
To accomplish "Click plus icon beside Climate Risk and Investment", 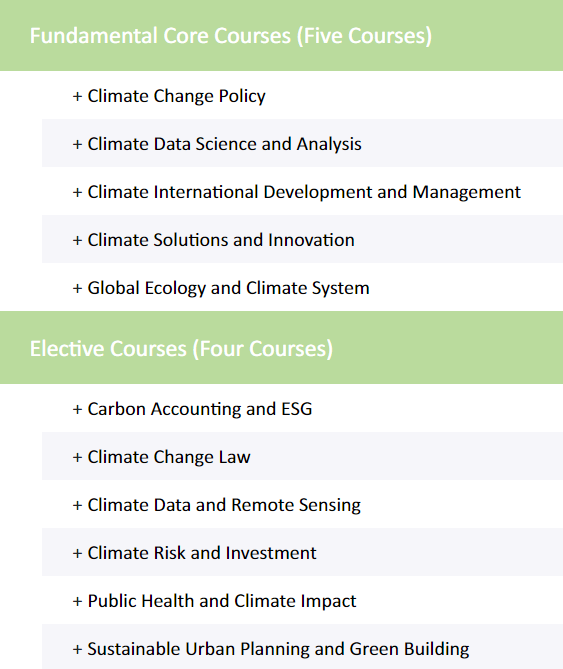I will (x=77, y=553).
